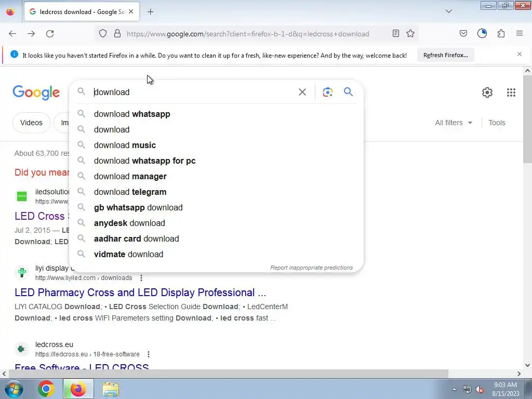Open liyiled result options menu
This screenshot has width=532, height=399.
coord(141,278)
